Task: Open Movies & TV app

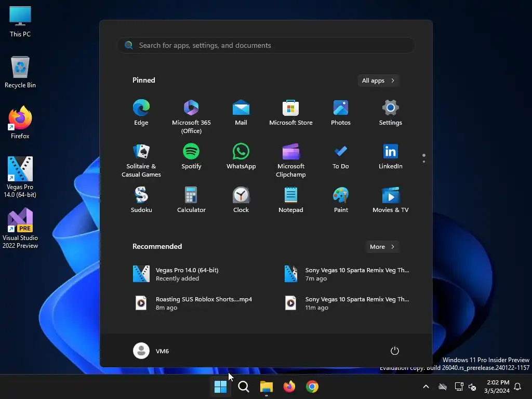Action: click(x=391, y=200)
